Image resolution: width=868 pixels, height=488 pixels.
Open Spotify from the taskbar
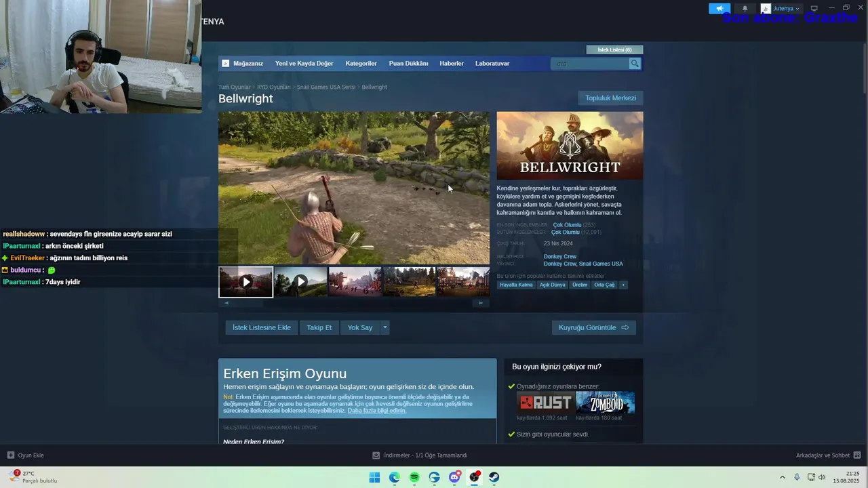point(414,477)
